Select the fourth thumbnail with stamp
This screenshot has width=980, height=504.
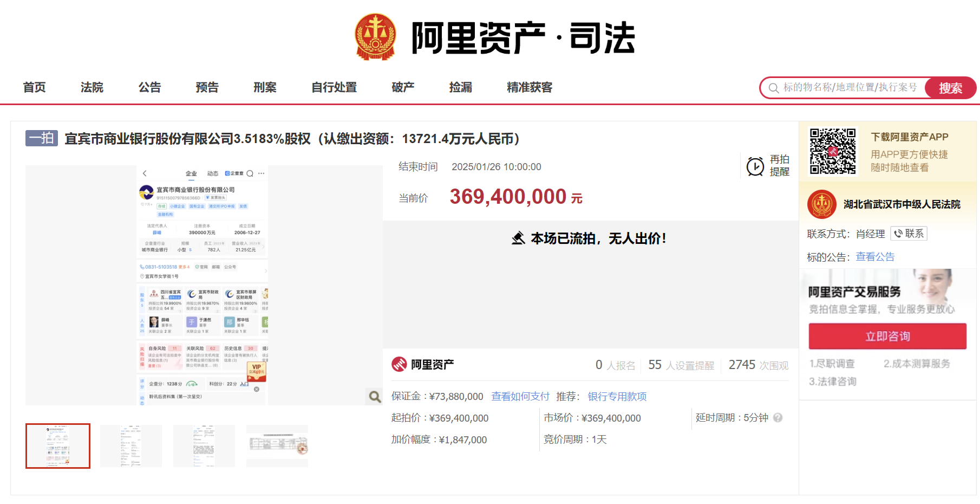[x=277, y=446]
